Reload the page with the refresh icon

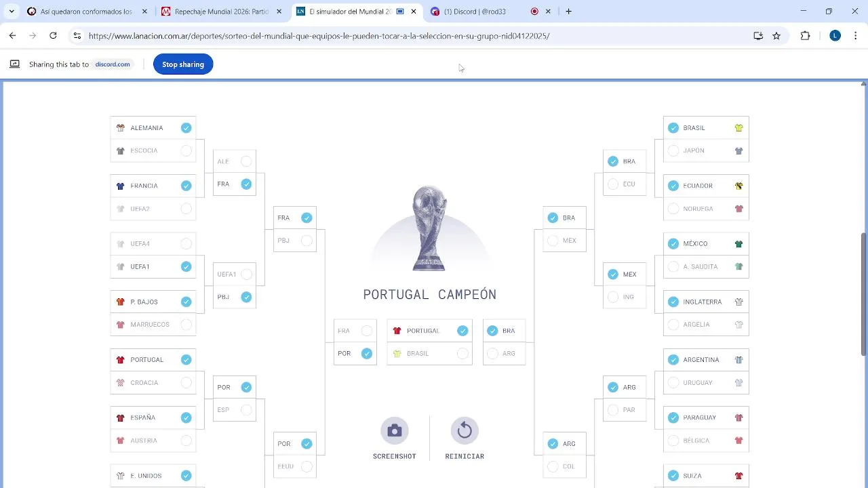pyautogui.click(x=53, y=36)
